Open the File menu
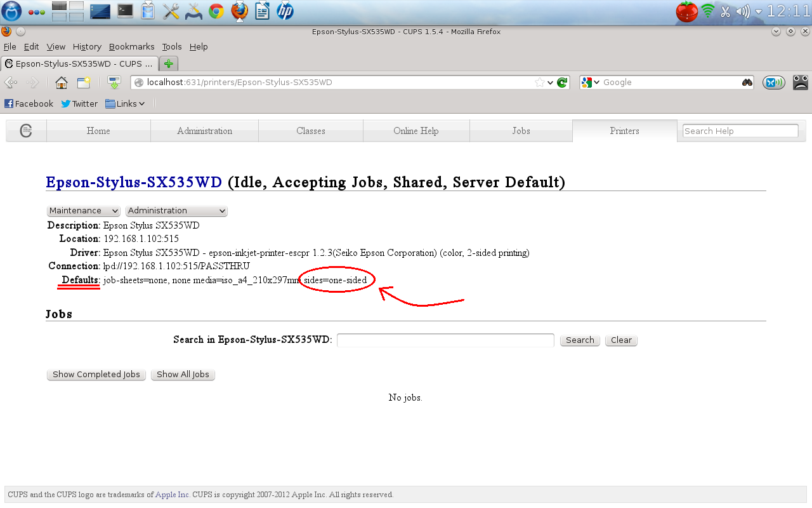812x508 pixels. 10,47
